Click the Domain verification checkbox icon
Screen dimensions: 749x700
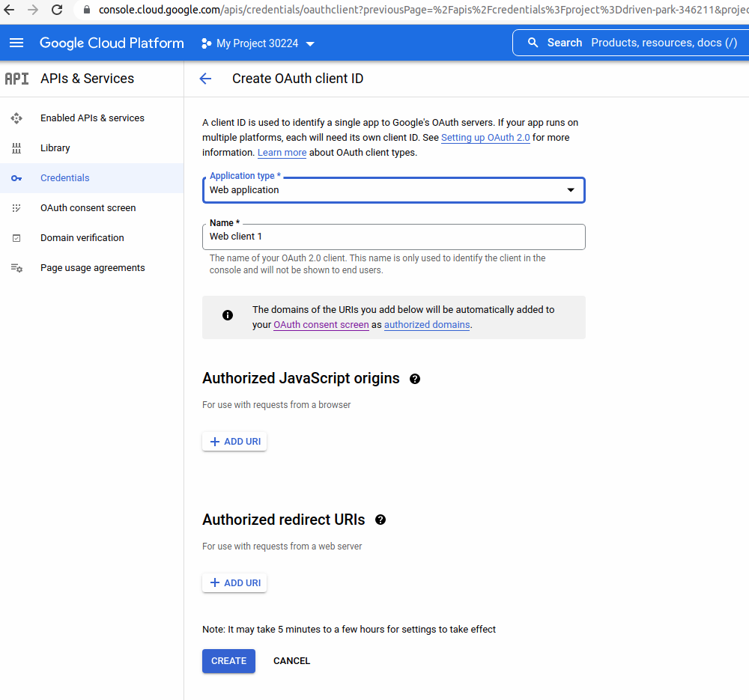pos(16,238)
